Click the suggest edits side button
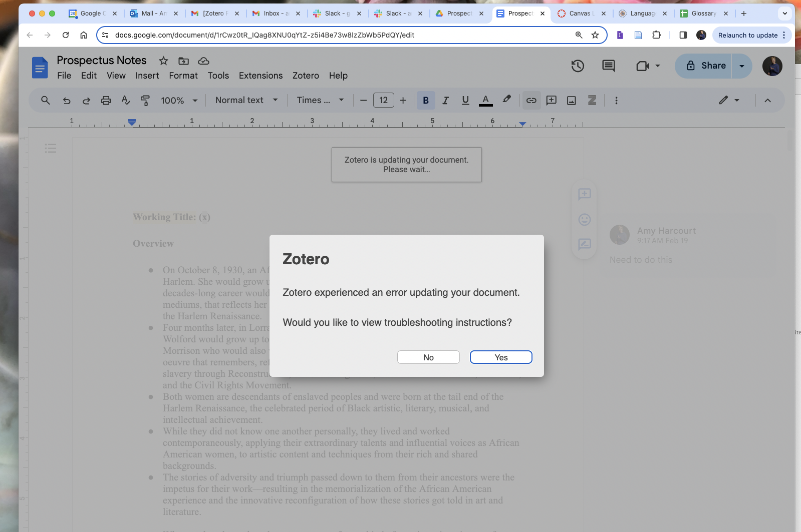 tap(584, 244)
